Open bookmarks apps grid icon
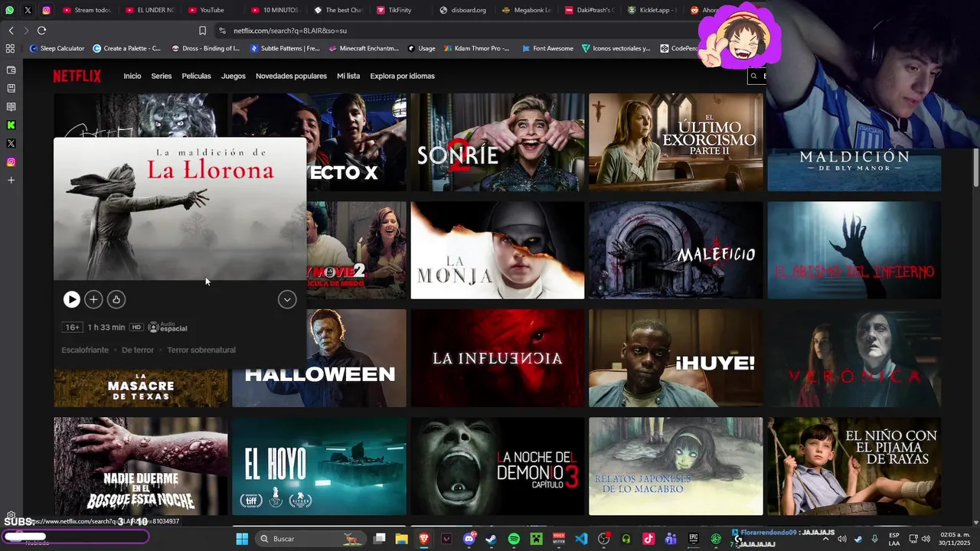Viewport: 980px width, 551px height. pos(10,48)
